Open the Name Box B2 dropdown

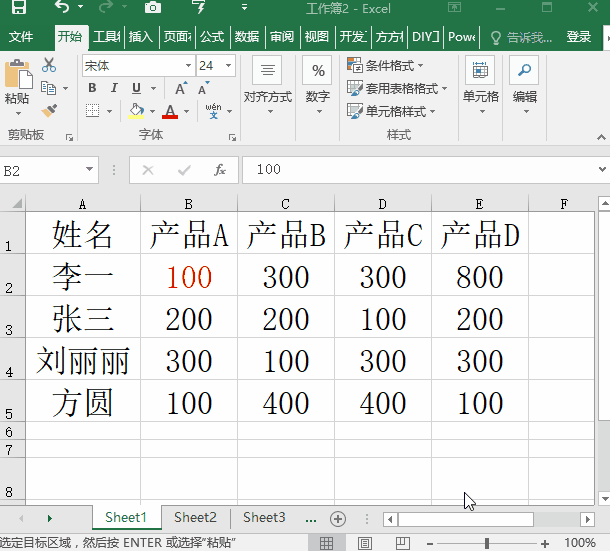point(89,169)
